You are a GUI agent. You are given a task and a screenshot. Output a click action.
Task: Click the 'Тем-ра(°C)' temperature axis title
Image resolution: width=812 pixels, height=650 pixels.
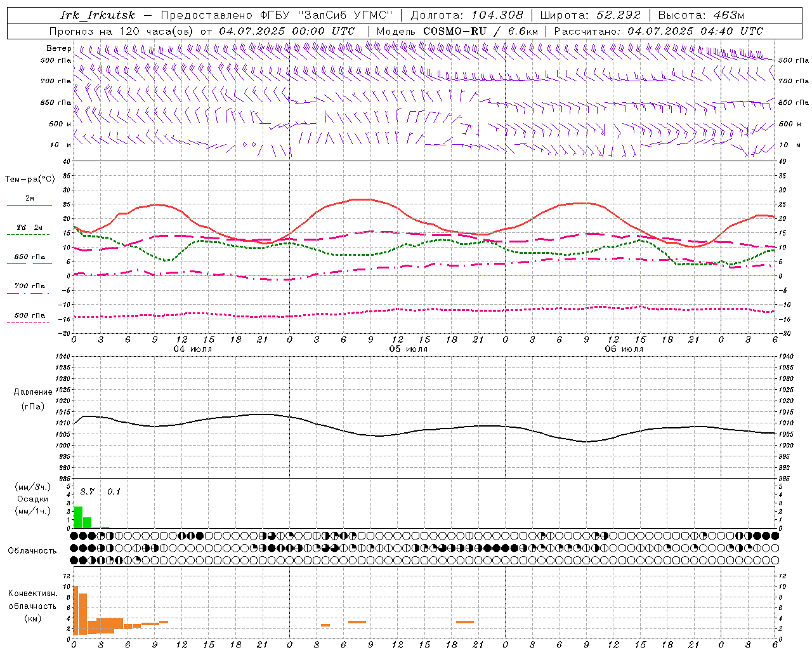click(x=30, y=180)
